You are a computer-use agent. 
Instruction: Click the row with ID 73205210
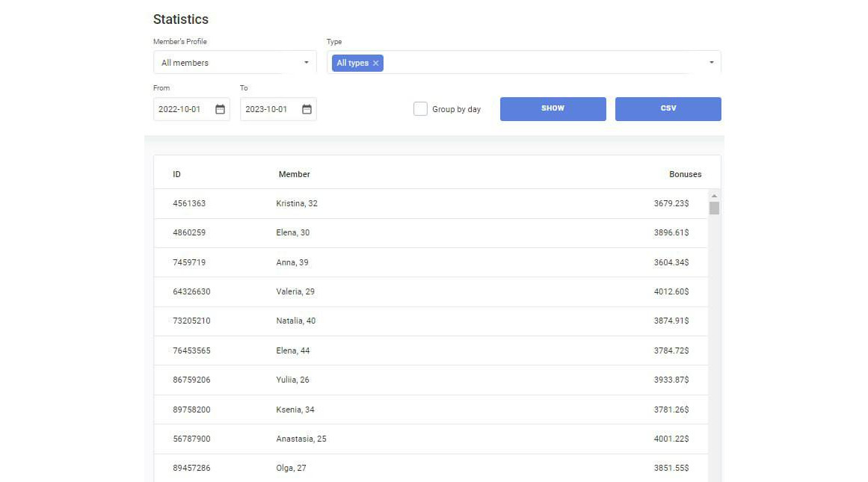(191, 321)
